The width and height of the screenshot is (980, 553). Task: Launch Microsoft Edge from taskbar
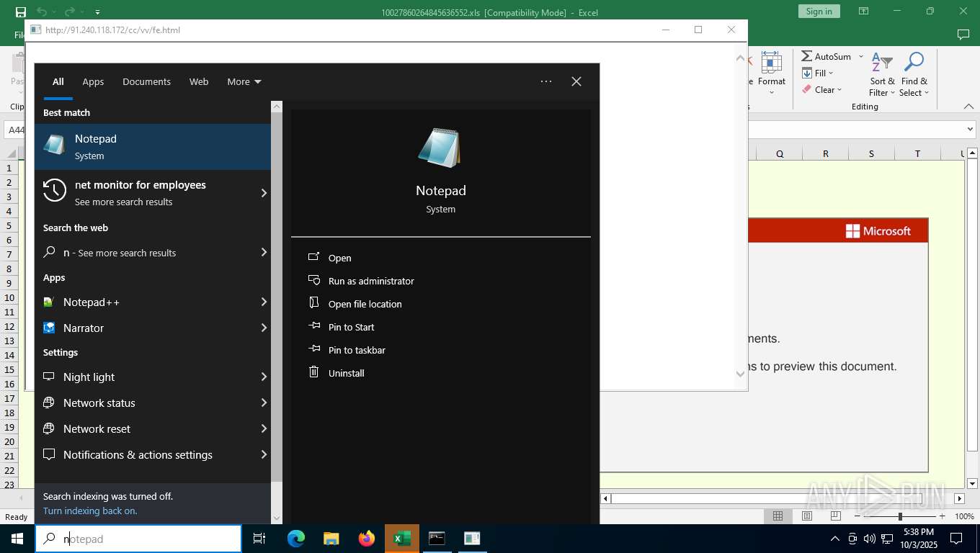(295, 539)
